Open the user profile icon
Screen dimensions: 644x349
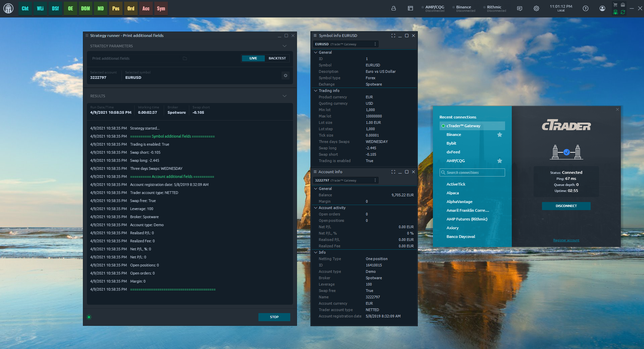click(602, 8)
